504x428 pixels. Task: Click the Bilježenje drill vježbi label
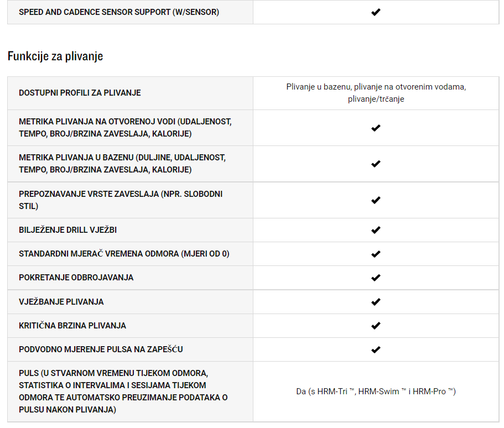[x=68, y=230]
